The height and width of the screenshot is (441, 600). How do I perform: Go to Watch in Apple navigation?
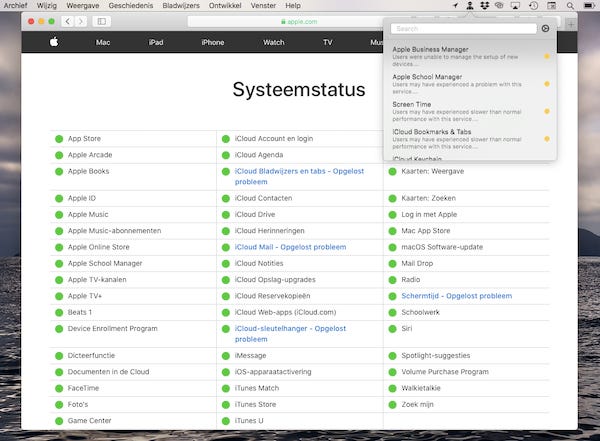[x=274, y=42]
